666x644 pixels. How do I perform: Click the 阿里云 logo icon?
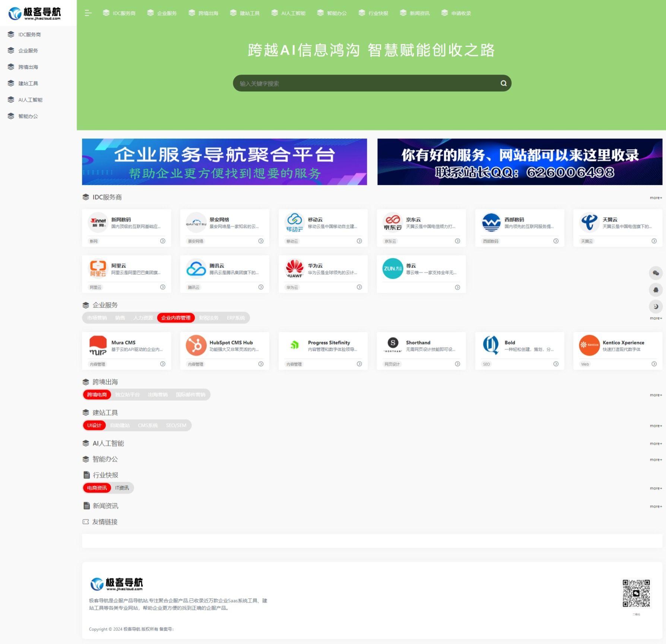[98, 268]
